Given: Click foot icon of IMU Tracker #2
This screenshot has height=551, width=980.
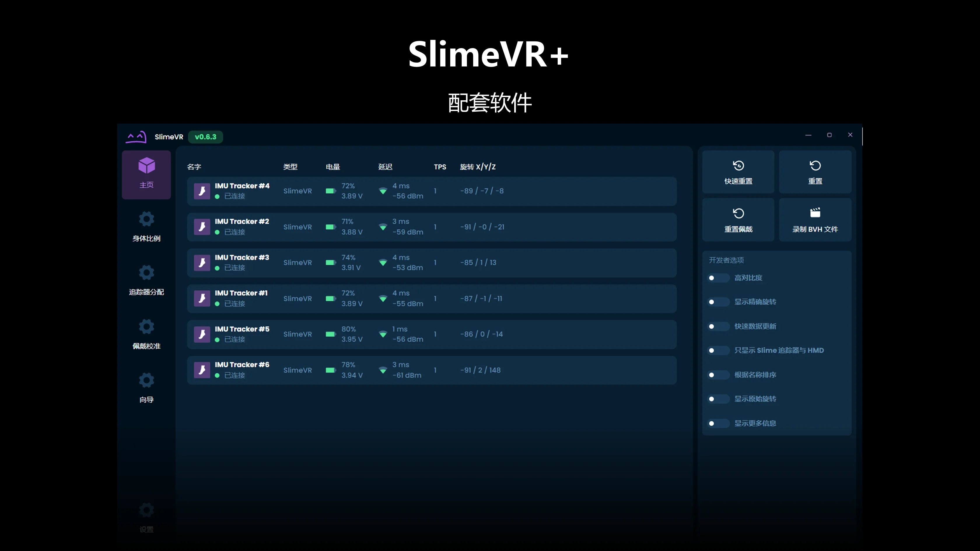Looking at the screenshot, I should 202,227.
